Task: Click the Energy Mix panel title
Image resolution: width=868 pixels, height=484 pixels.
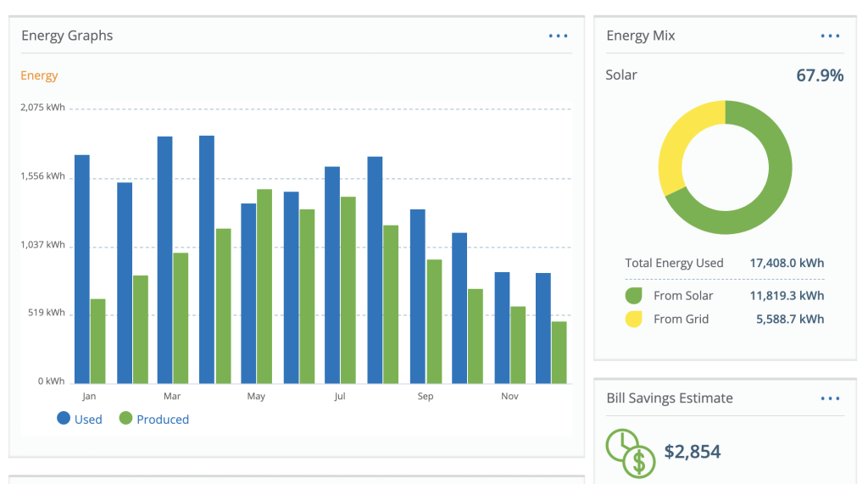Action: point(641,36)
